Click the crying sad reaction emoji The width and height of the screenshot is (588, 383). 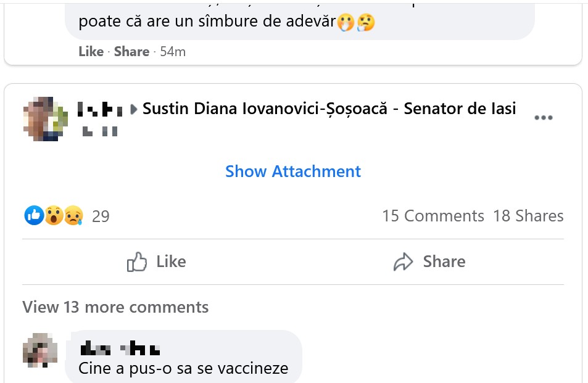73,215
